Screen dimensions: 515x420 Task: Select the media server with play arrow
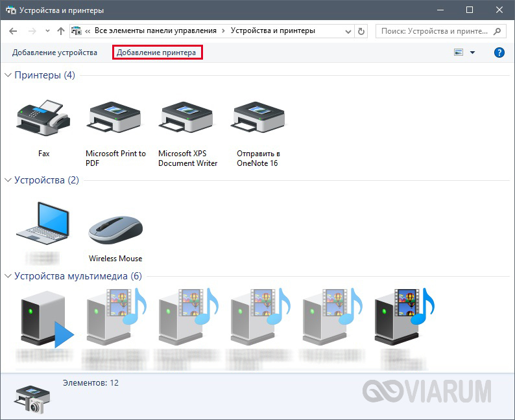(45, 318)
